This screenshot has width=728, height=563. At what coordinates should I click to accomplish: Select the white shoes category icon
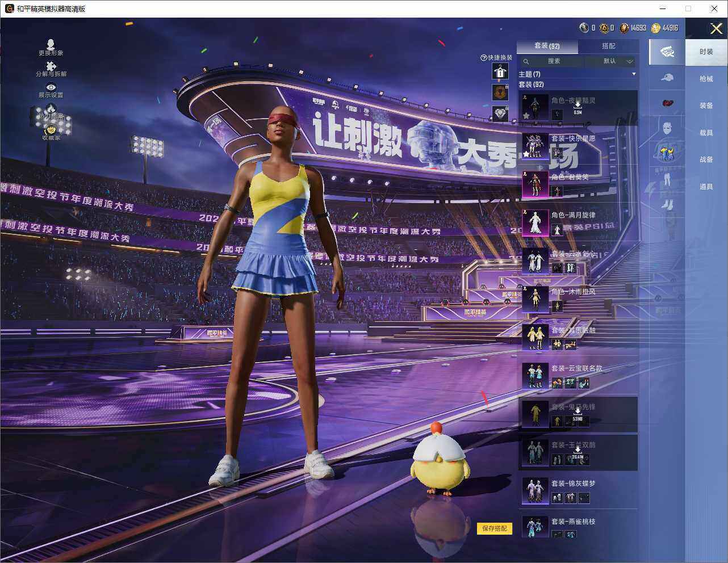click(667, 204)
